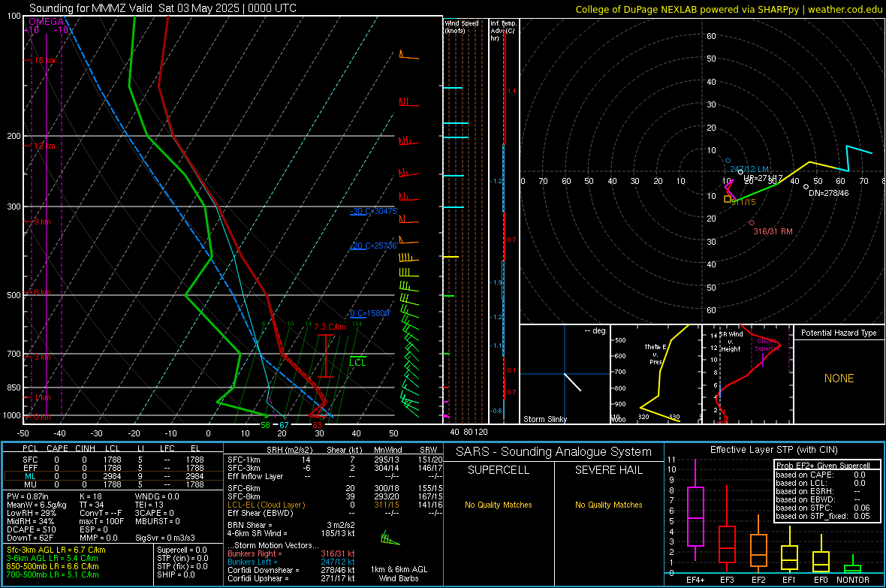Click the sounding title for MMMZ
This screenshot has width=886, height=588.
pyautogui.click(x=163, y=8)
